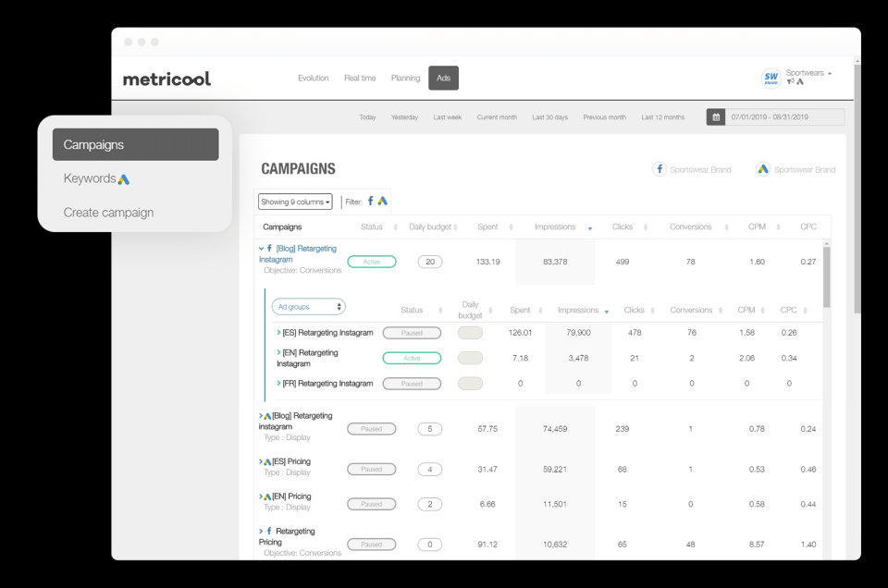Sort by CPM column in Campaigns header
888x588 pixels.
778,227
